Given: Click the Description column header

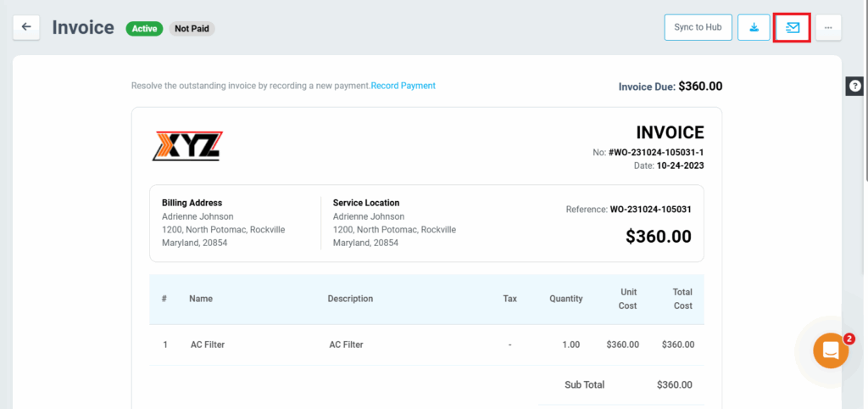Looking at the screenshot, I should 350,299.
